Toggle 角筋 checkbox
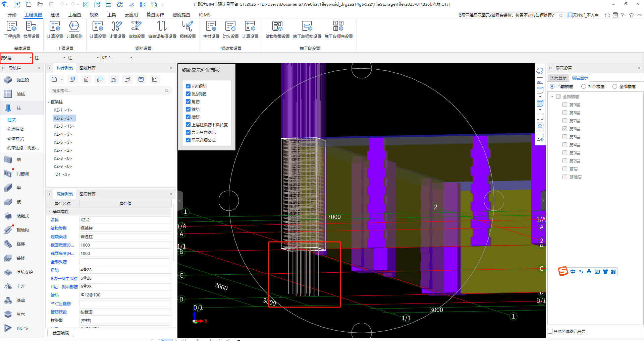The width and height of the screenshot is (644, 341). pos(188,101)
